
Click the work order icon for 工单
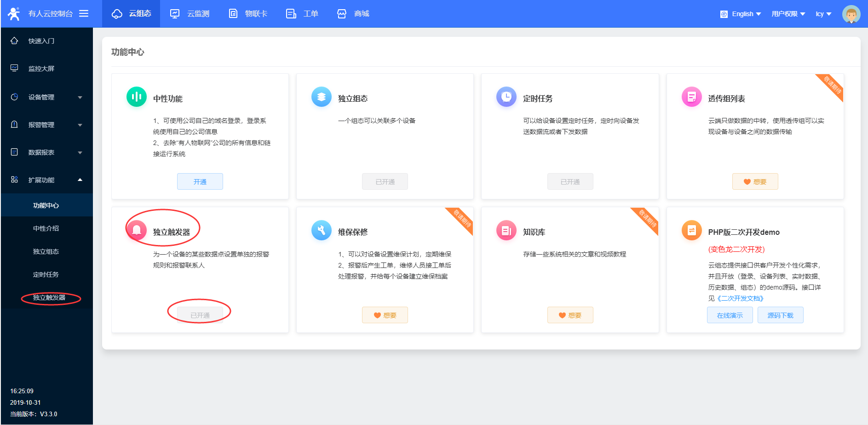pyautogui.click(x=291, y=14)
